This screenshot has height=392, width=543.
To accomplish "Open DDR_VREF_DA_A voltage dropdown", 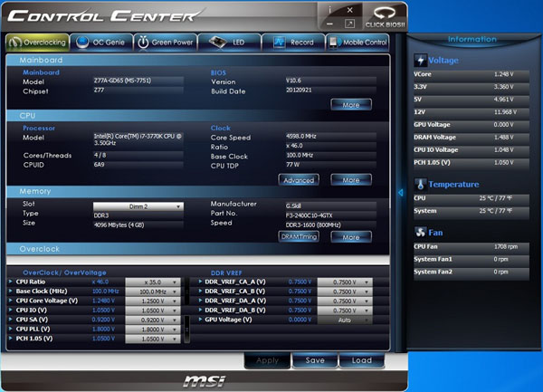I will coord(345,301).
